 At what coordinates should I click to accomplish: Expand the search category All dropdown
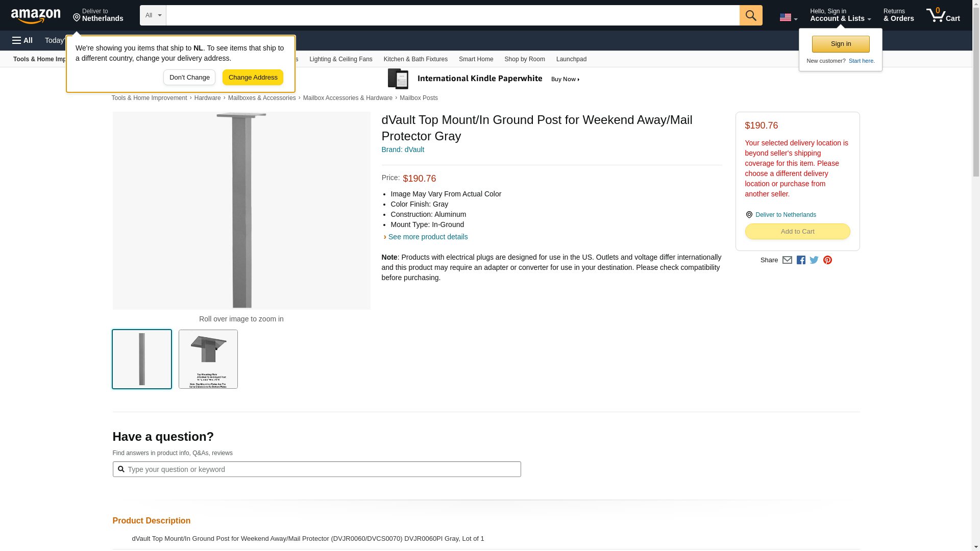pos(153,15)
